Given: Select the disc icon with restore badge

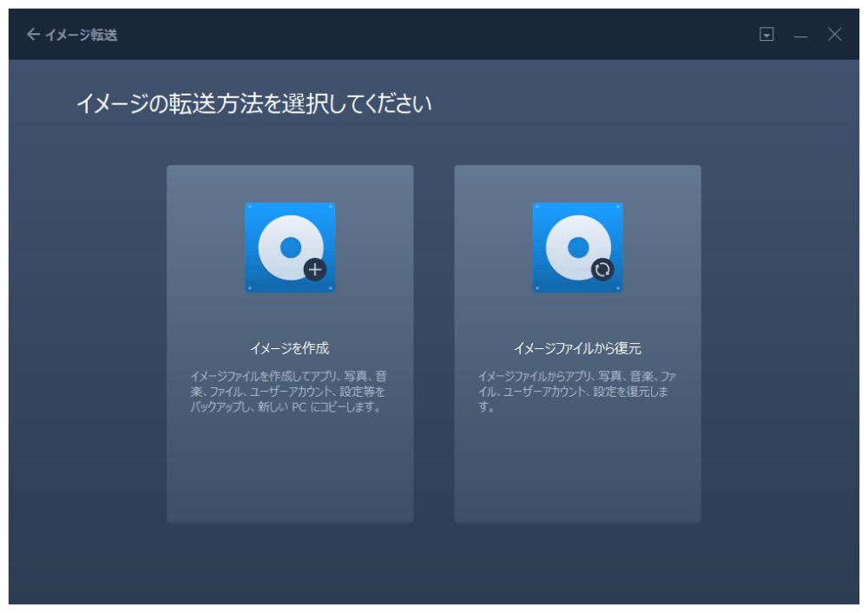Looking at the screenshot, I should coord(577,248).
